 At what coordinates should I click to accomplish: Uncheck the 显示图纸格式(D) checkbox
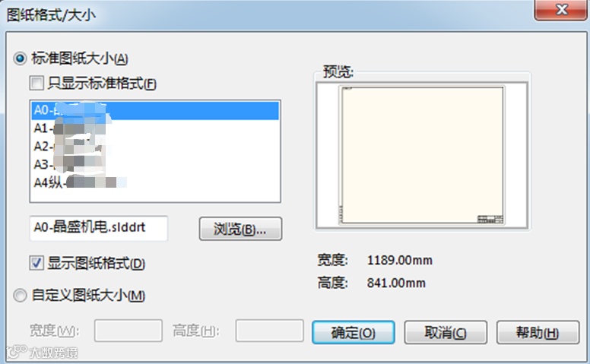[x=36, y=263]
